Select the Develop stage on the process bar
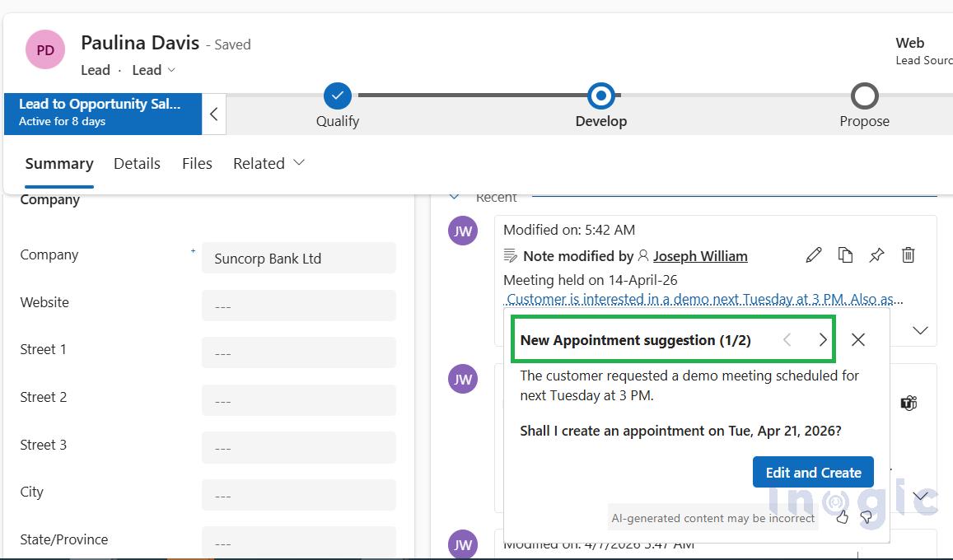 coord(600,96)
